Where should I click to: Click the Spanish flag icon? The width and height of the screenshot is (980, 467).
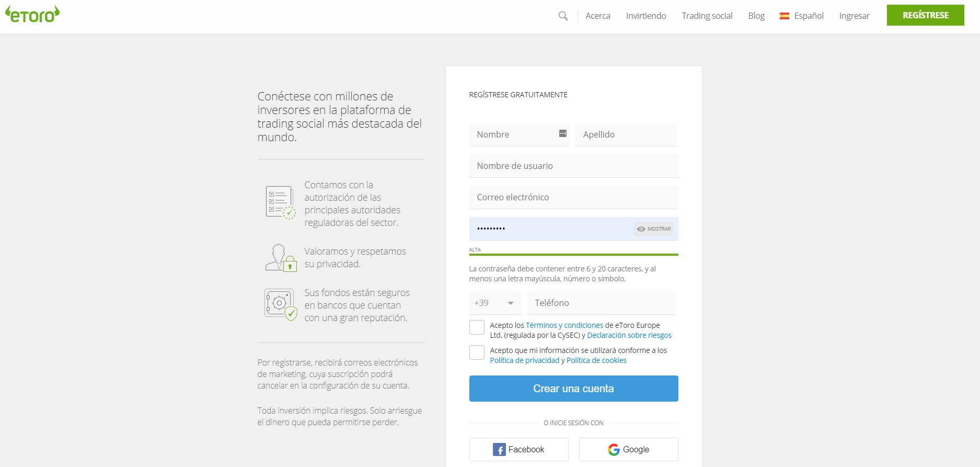point(785,16)
